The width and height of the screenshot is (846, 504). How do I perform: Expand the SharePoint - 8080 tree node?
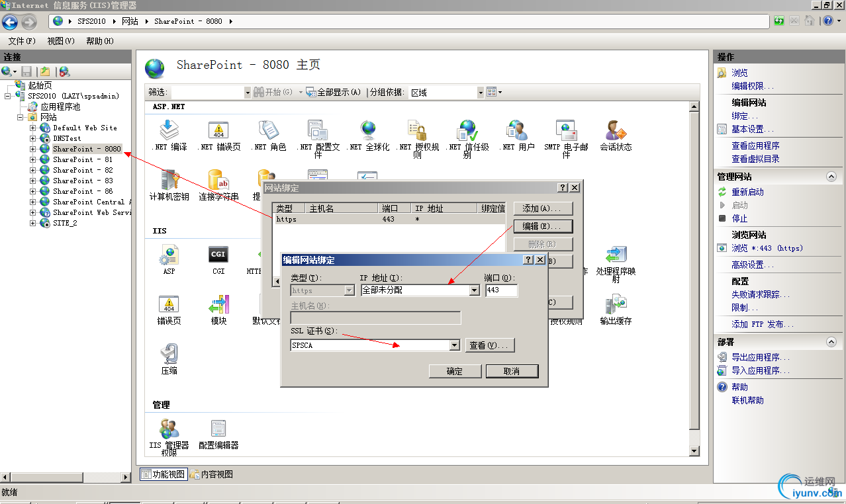point(33,149)
